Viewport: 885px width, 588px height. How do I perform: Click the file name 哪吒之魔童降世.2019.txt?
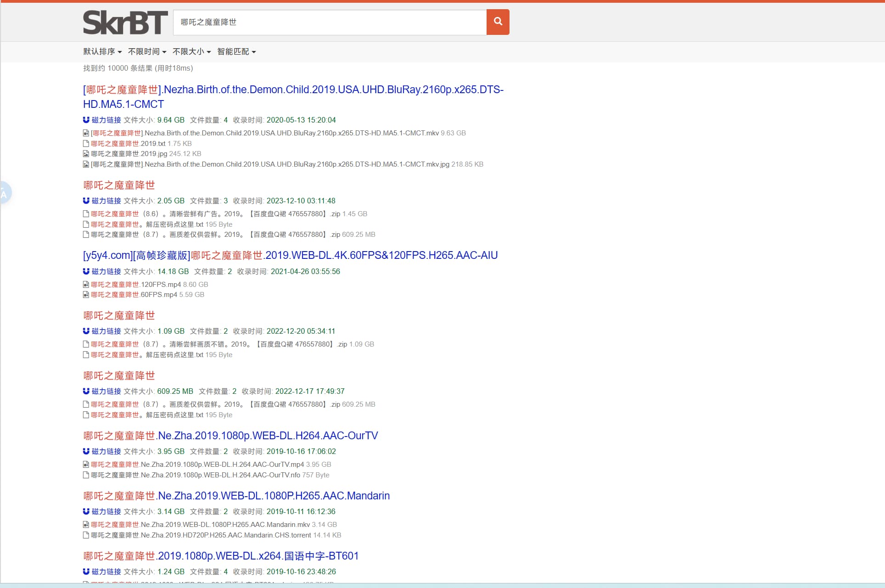point(128,144)
